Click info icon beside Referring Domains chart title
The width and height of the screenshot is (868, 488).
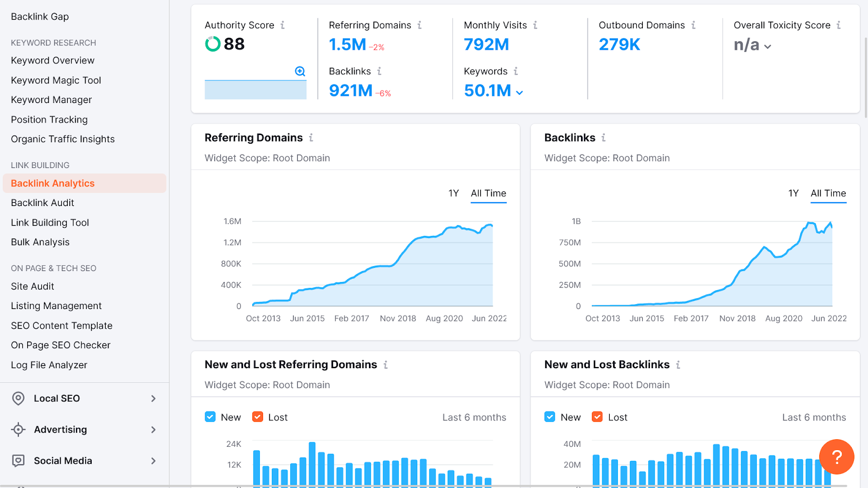[x=311, y=138]
